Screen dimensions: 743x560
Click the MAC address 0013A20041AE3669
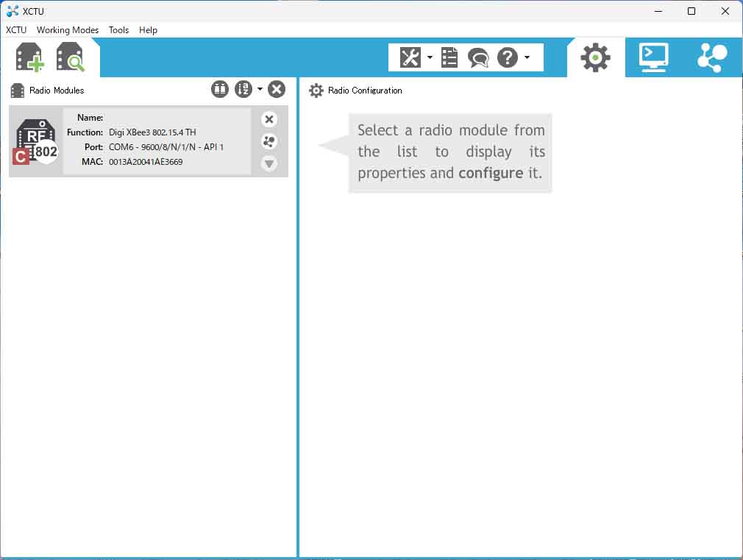click(x=146, y=162)
